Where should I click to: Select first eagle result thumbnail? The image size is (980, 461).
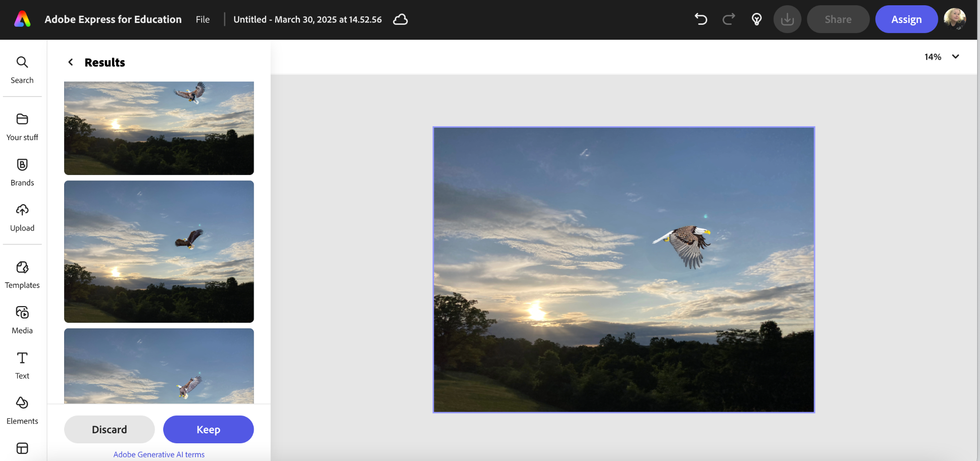[159, 128]
